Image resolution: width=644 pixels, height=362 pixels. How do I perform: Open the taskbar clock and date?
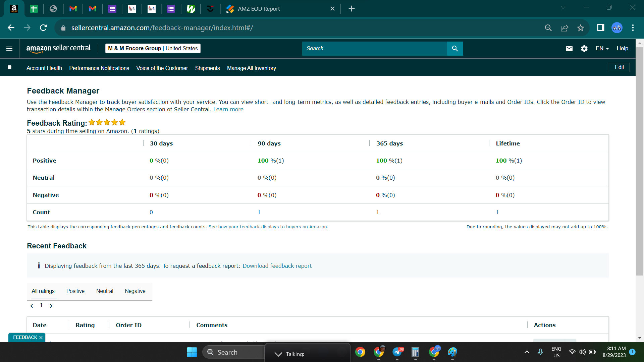click(x=614, y=352)
